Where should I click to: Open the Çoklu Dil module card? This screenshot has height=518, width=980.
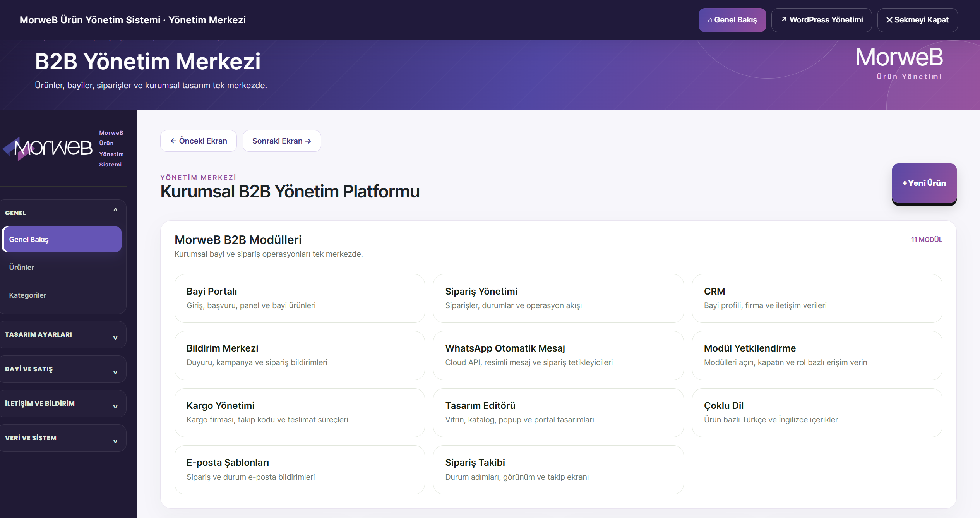[x=817, y=413]
